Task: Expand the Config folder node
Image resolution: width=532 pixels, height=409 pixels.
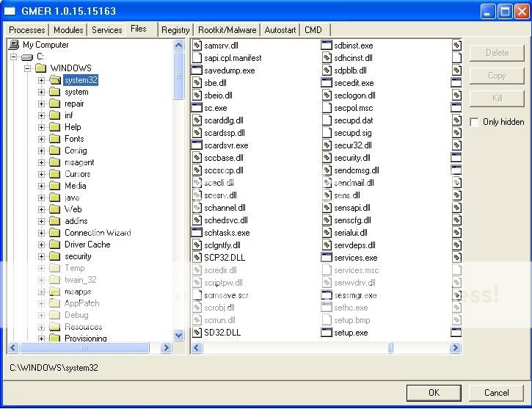Action: (41, 151)
